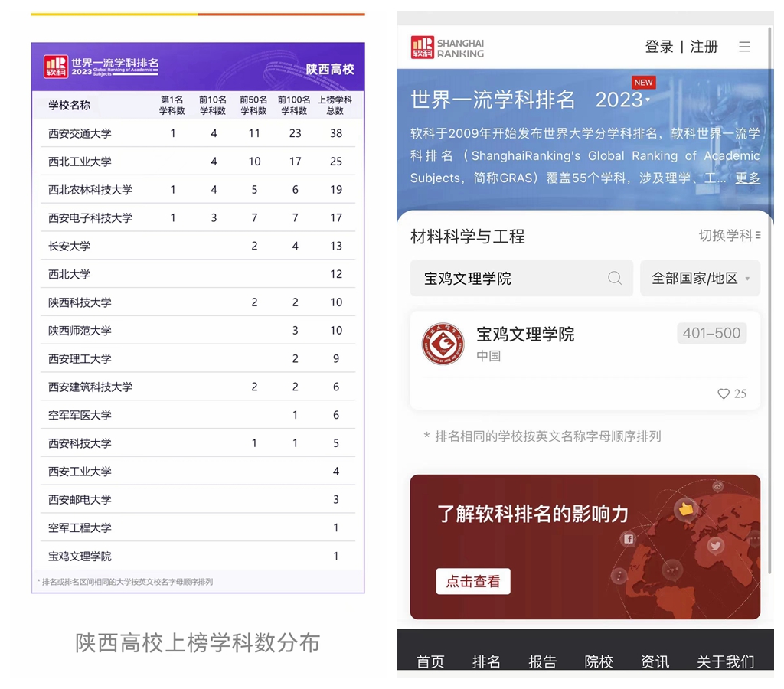Click the 注册 register link

(704, 47)
